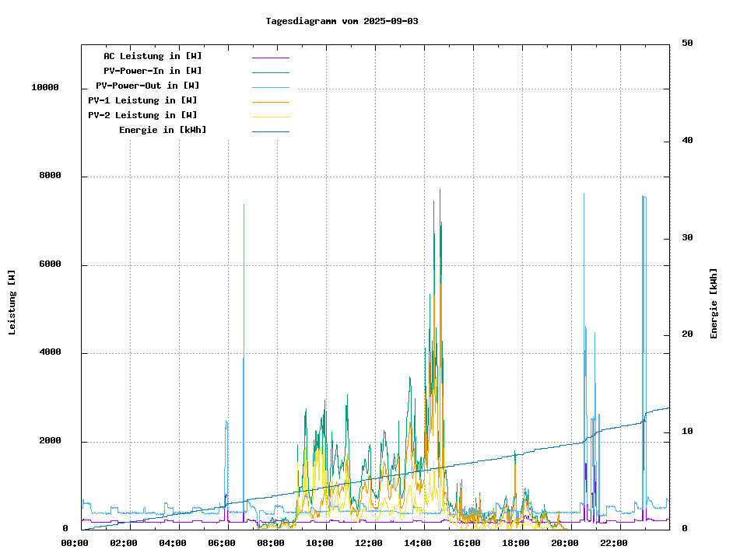Select the 'AC Leistung in [W]' legend label

coord(153,56)
